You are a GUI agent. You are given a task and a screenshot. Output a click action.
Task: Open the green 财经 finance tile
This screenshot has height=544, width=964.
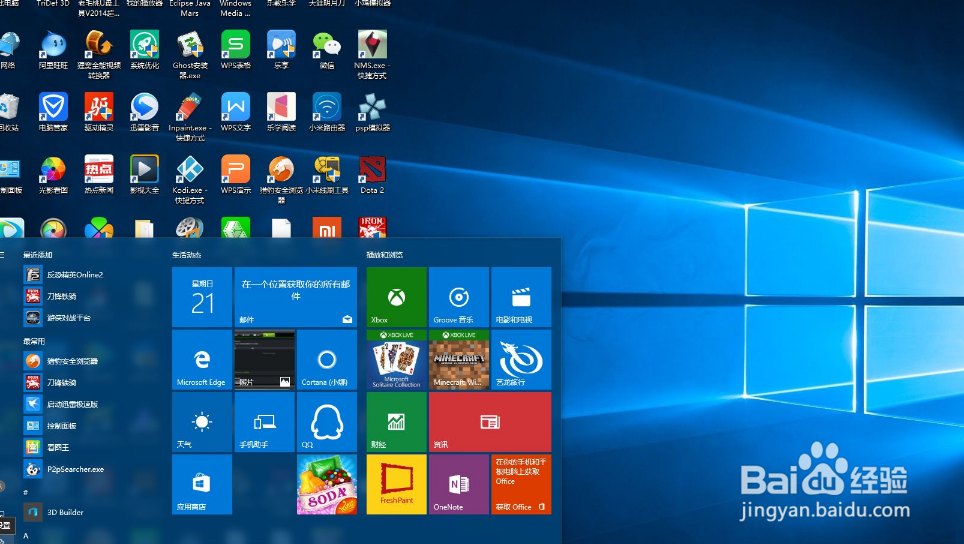[x=397, y=422]
